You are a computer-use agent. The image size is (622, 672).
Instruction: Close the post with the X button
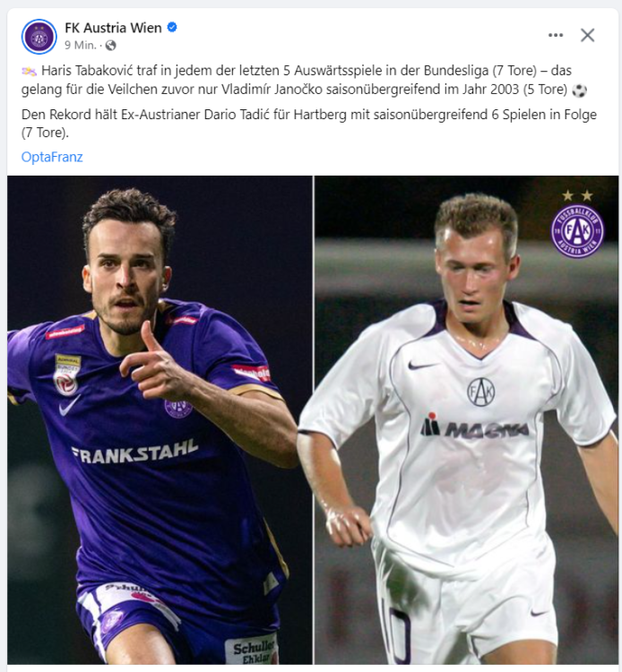(x=587, y=35)
